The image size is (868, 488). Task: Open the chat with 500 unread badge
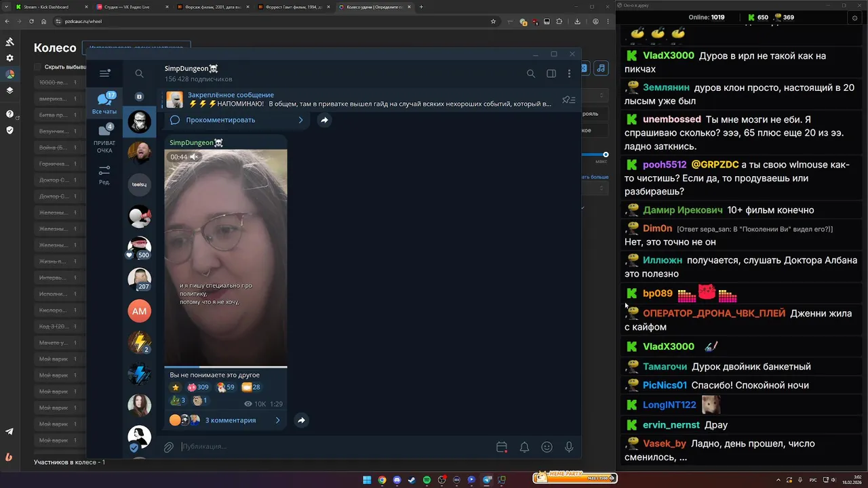[139, 247]
